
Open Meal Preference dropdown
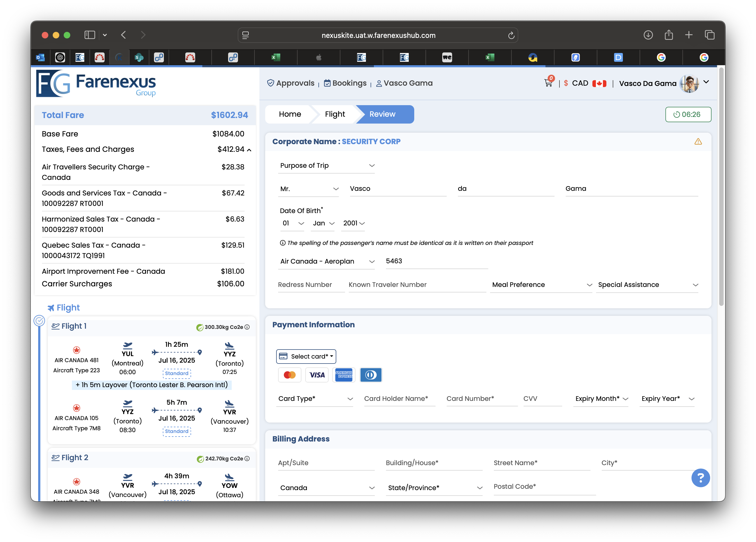[541, 285]
